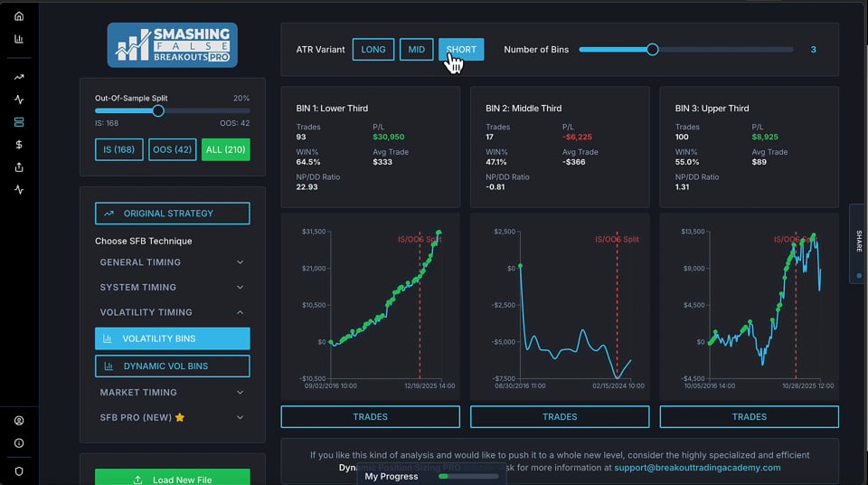
Task: Click the info circle sidebar icon
Action: [x=19, y=442]
